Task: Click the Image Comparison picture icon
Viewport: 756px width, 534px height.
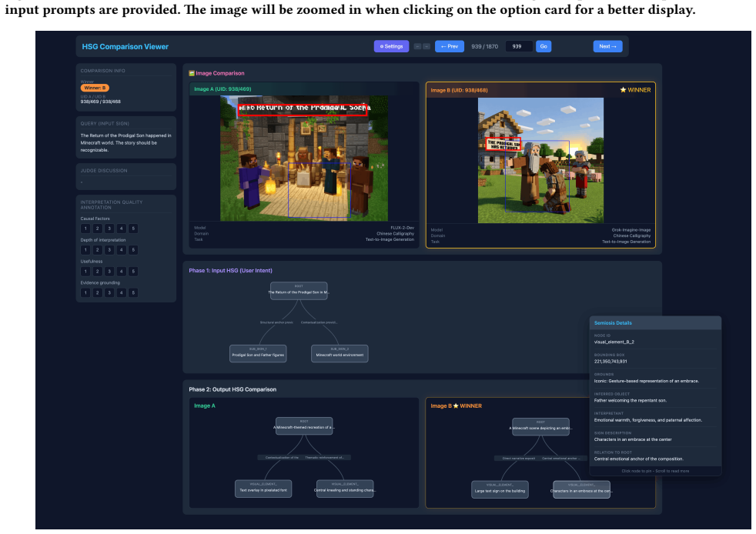Action: coord(192,73)
